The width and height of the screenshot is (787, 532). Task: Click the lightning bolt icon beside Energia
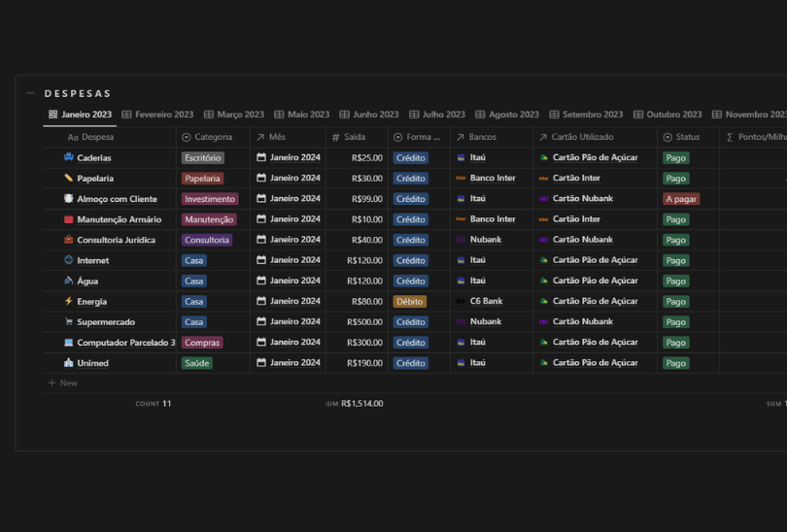pos(69,301)
